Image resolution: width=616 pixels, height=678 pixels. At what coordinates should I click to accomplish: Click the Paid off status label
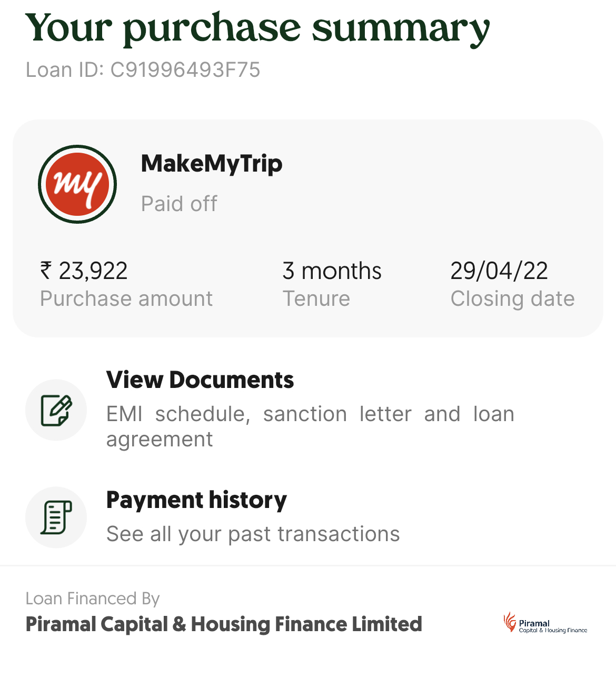[179, 204]
